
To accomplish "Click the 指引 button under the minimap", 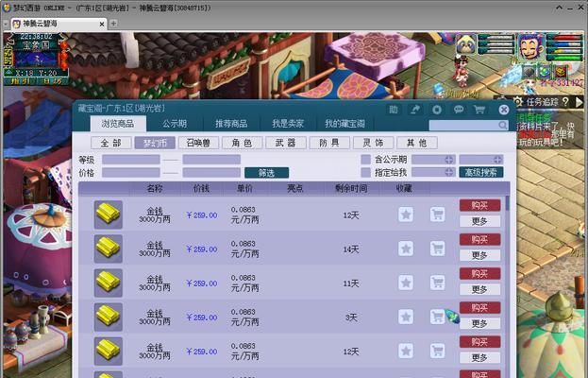I will (20, 81).
